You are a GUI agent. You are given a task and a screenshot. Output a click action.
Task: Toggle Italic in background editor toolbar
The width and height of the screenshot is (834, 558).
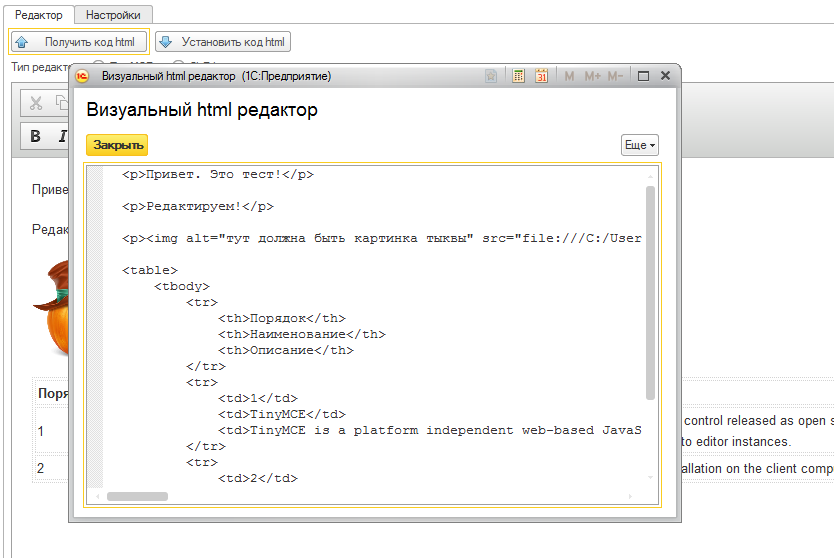coord(62,136)
